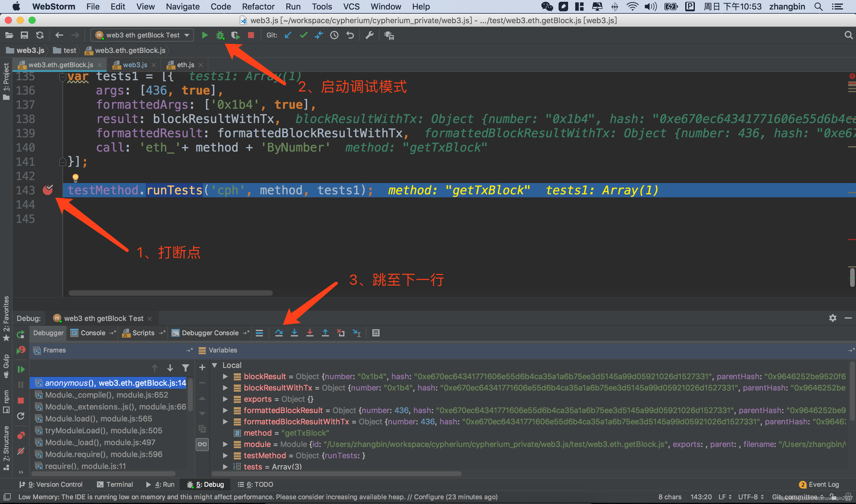Open settings via wrench icon

[369, 35]
